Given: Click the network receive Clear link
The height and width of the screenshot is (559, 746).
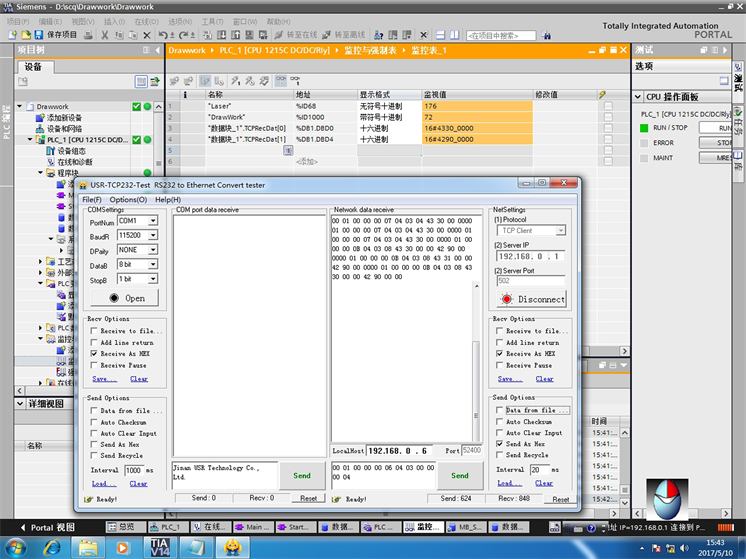Looking at the screenshot, I should coord(544,379).
